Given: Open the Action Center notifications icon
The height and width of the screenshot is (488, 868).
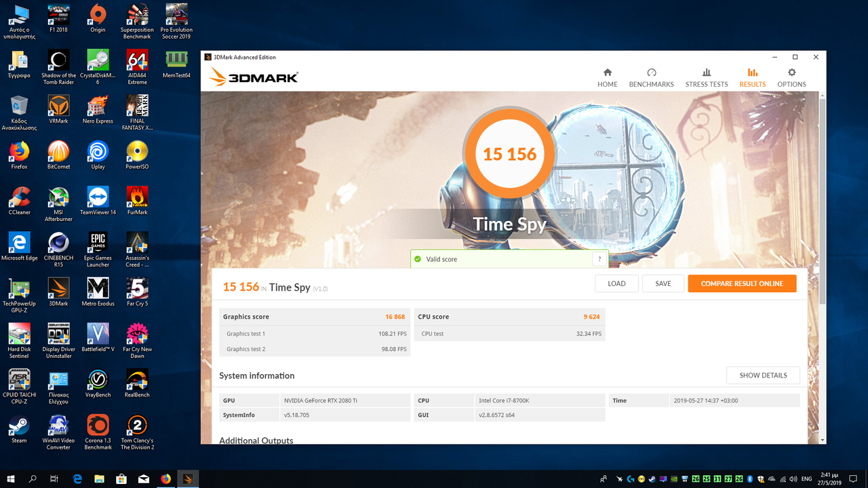Looking at the screenshot, I should pos(854,479).
